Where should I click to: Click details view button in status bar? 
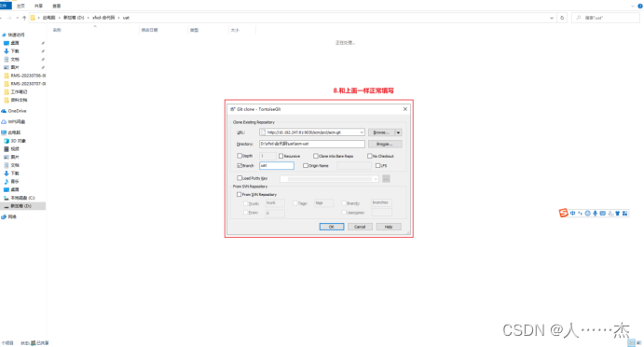click(x=632, y=343)
